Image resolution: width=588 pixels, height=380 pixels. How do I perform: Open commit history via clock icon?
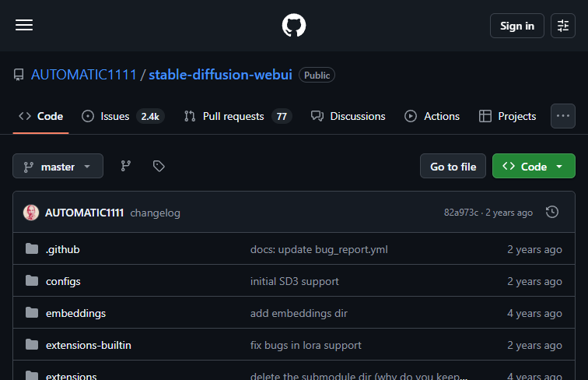(x=552, y=212)
